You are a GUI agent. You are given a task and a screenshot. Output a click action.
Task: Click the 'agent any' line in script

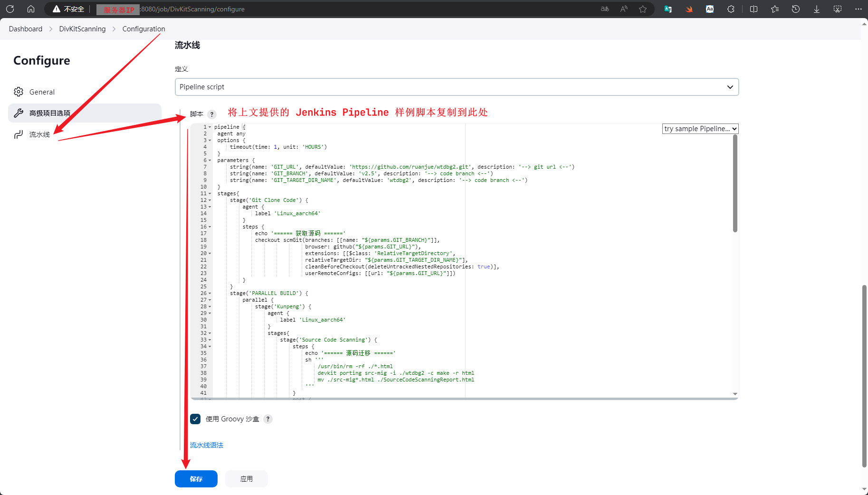point(231,134)
